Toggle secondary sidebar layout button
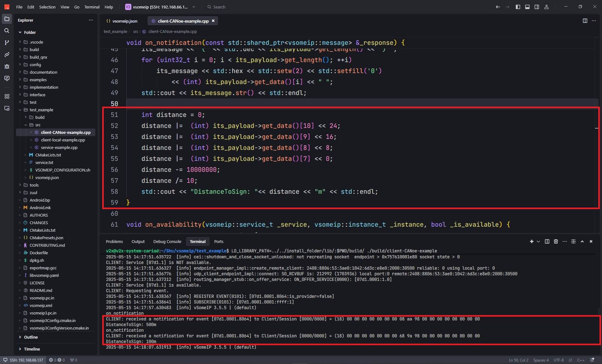Viewport: 602px width, 364px height. point(537,7)
